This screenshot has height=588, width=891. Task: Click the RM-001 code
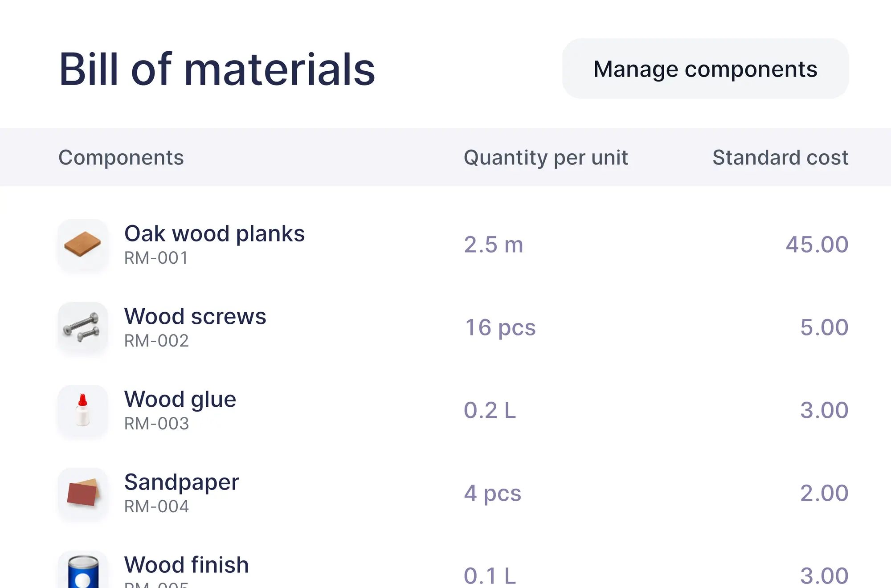click(x=156, y=258)
